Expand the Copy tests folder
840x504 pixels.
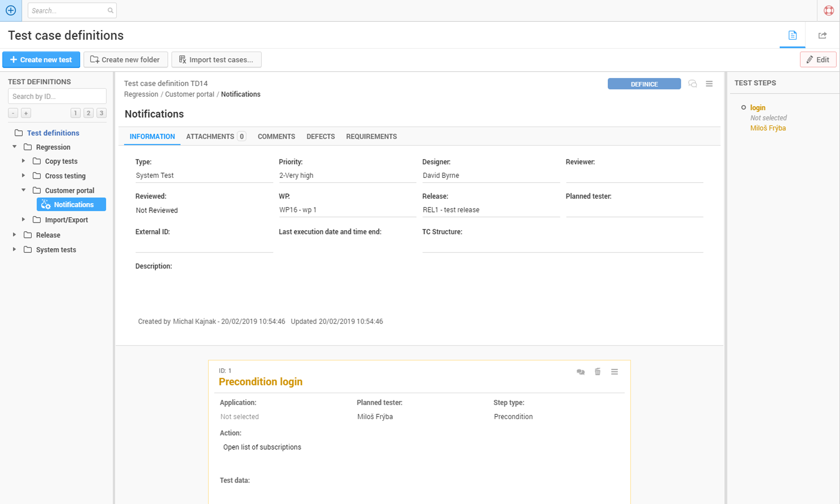pyautogui.click(x=24, y=161)
